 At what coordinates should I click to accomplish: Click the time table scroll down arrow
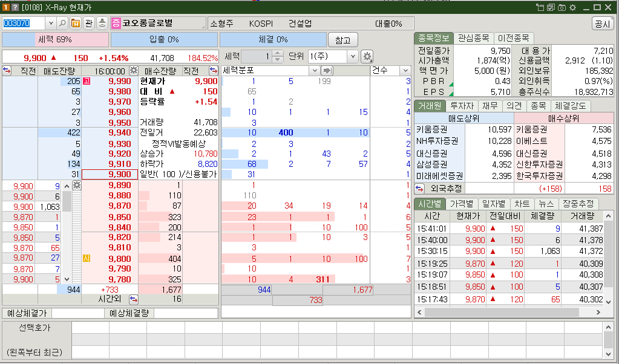[608, 302]
